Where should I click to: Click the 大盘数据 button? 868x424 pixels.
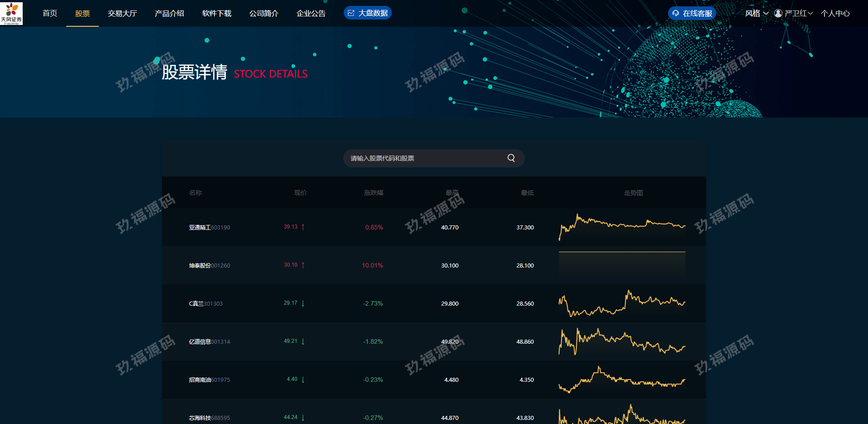[x=368, y=13]
